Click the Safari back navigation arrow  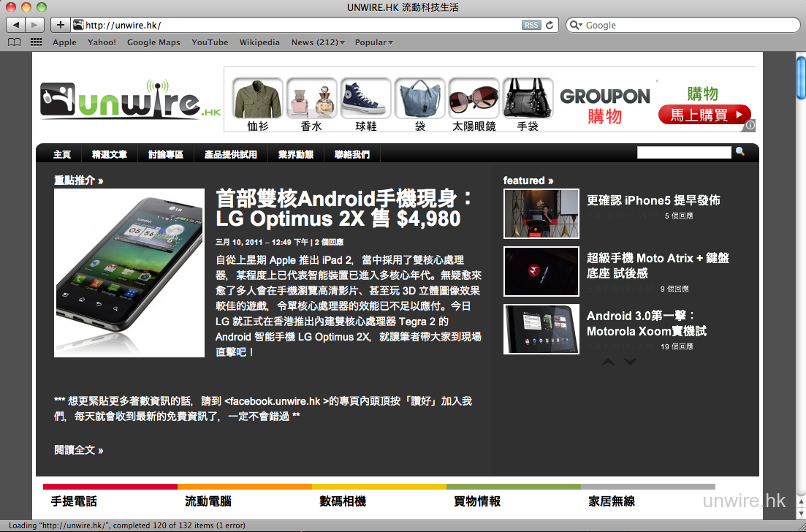point(16,25)
